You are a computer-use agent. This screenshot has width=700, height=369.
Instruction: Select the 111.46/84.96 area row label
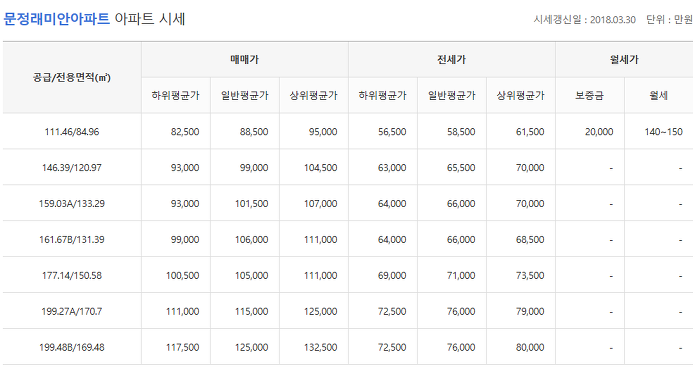click(72, 132)
